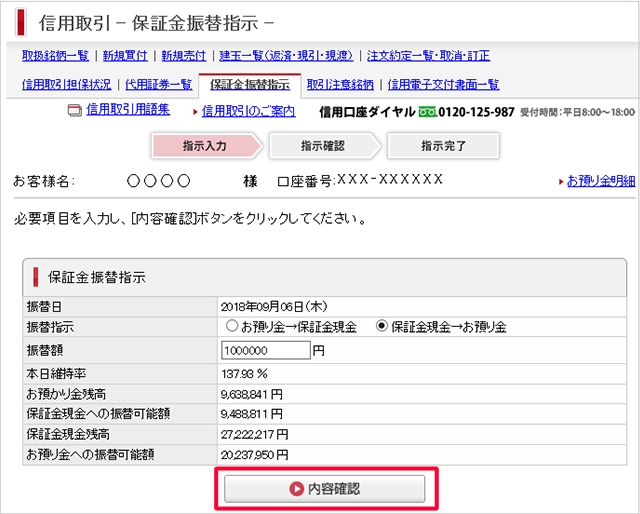Open the 新規売付 link
This screenshot has width=640, height=514.
coord(185,56)
